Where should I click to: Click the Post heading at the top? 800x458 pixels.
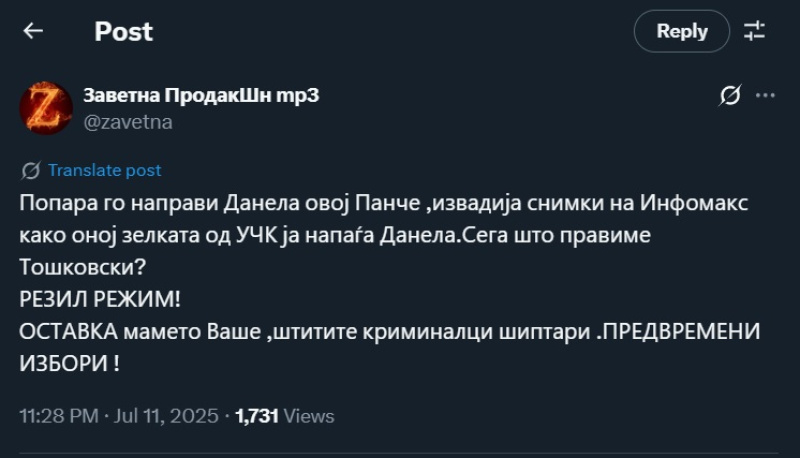point(124,31)
